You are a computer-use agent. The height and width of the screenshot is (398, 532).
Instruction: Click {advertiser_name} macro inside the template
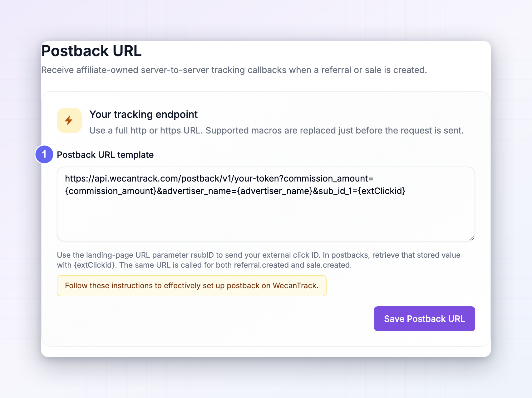pos(275,191)
